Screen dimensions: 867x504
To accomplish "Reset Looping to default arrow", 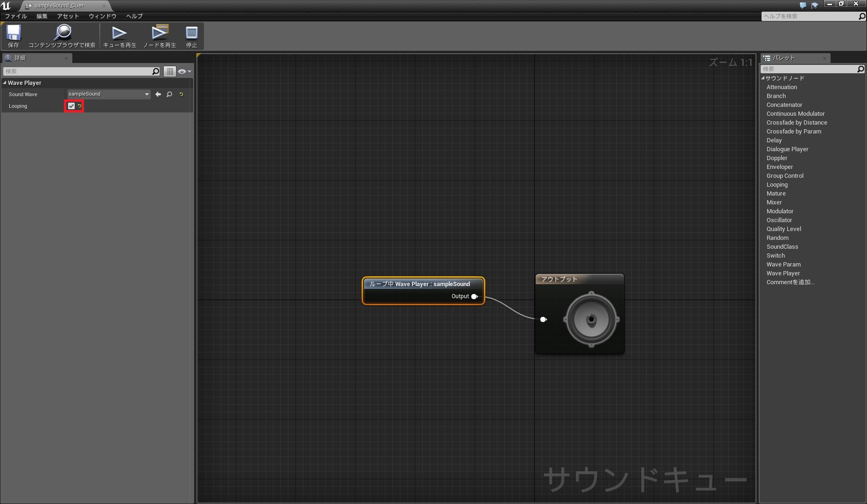I will tap(79, 106).
